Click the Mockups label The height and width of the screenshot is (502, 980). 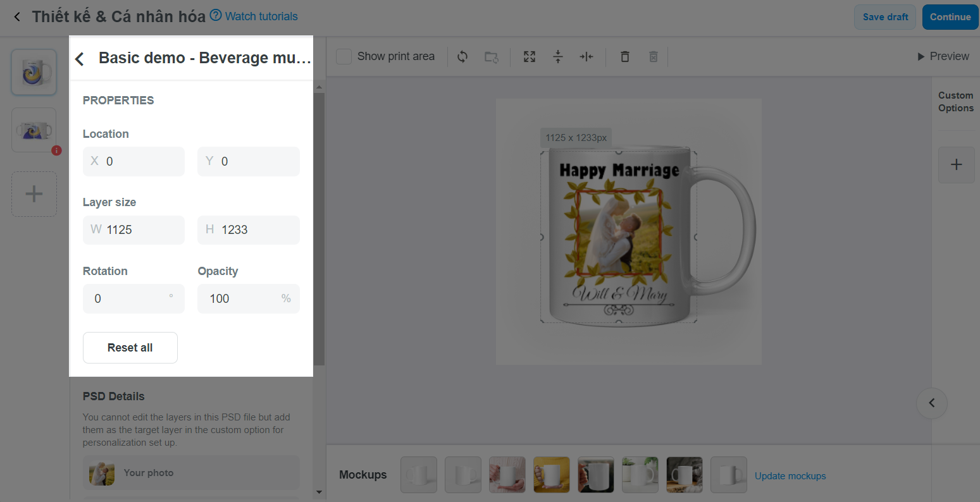(x=363, y=475)
